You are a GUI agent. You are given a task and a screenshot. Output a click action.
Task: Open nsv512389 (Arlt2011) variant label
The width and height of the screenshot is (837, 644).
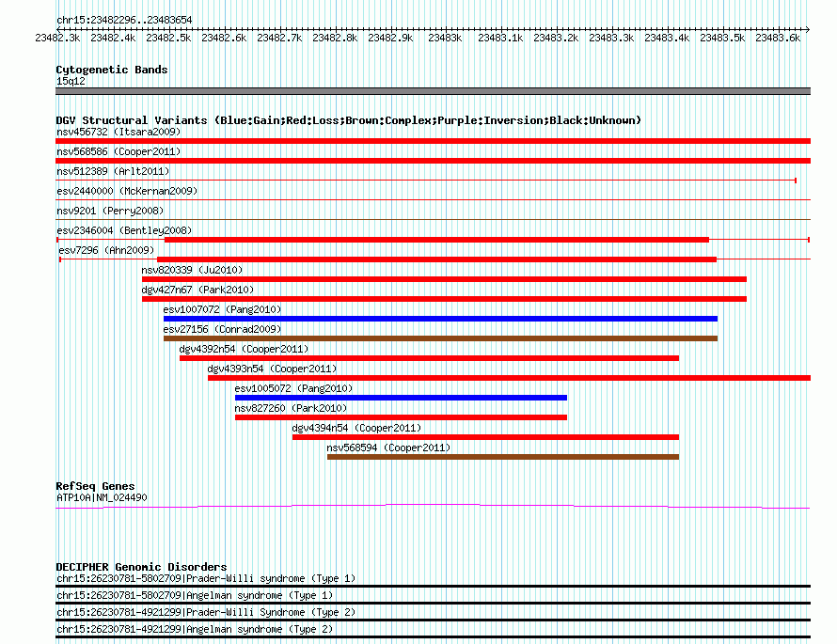pos(113,171)
